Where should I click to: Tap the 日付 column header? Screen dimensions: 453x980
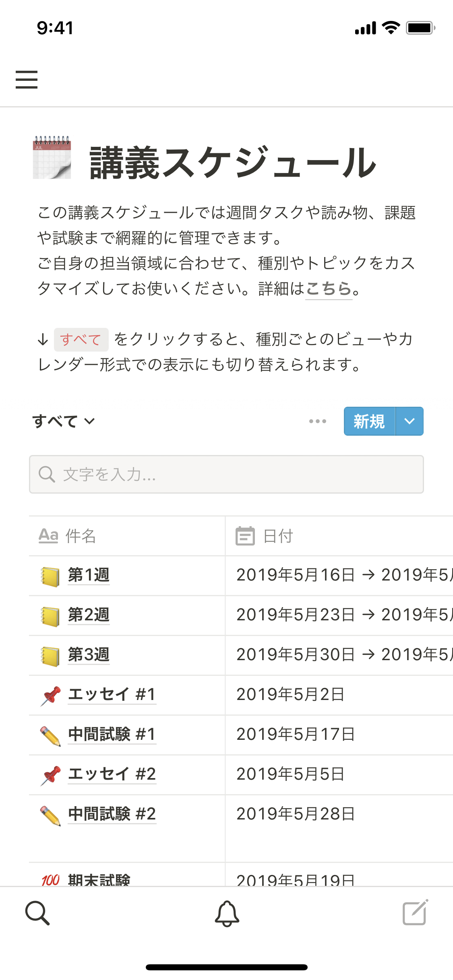point(278,536)
